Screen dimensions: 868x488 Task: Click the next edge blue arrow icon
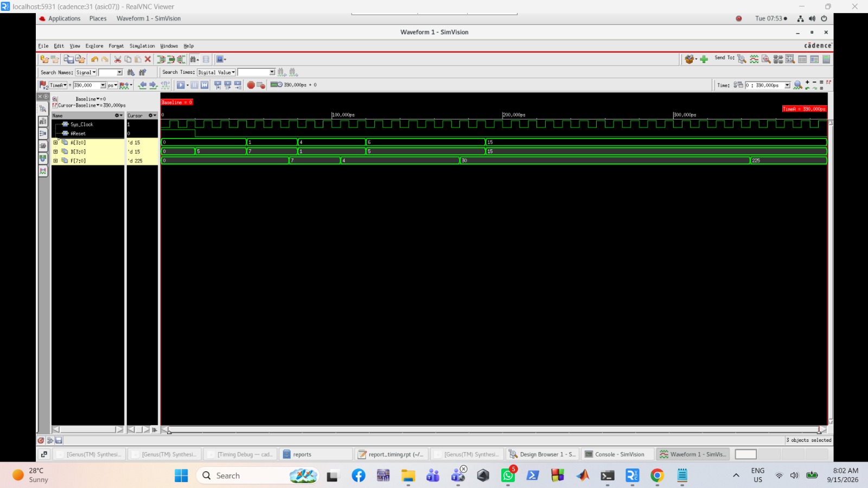coord(153,85)
